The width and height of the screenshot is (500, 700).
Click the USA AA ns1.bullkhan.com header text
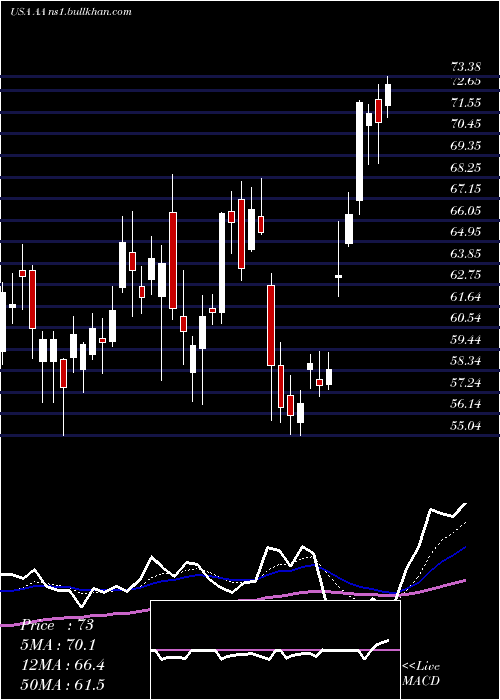pyautogui.click(x=71, y=12)
